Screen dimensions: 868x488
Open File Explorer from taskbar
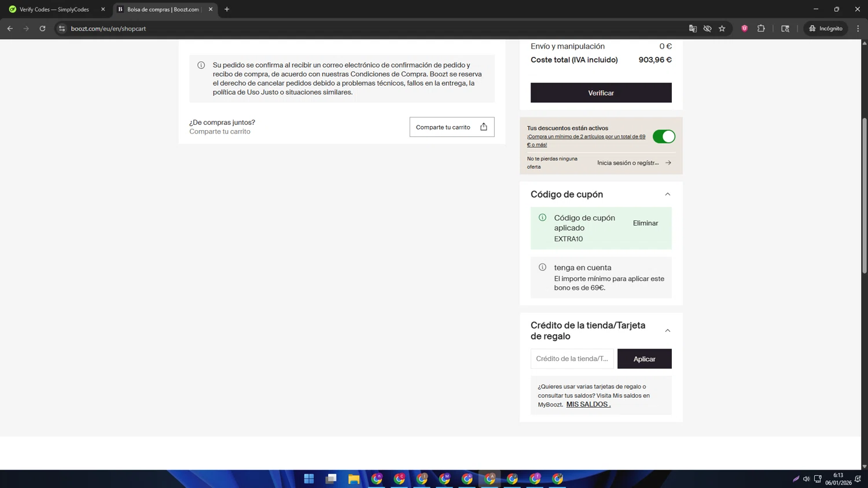tap(354, 479)
